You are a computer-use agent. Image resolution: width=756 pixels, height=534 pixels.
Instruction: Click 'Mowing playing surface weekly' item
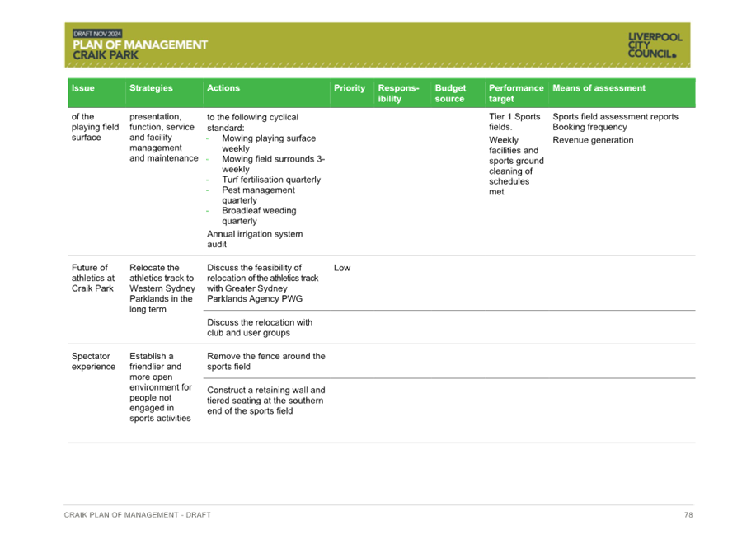coord(269,143)
